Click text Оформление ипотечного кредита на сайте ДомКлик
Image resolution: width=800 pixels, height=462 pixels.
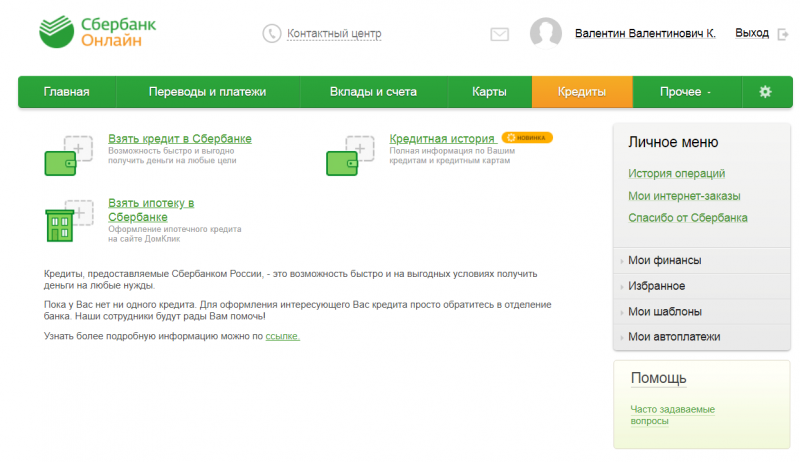(174, 234)
